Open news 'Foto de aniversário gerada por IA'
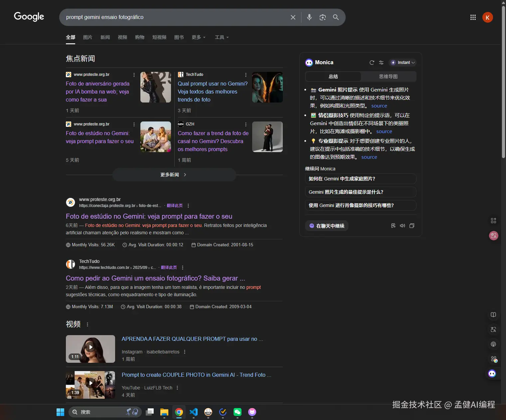The width and height of the screenshot is (506, 420). [98, 92]
